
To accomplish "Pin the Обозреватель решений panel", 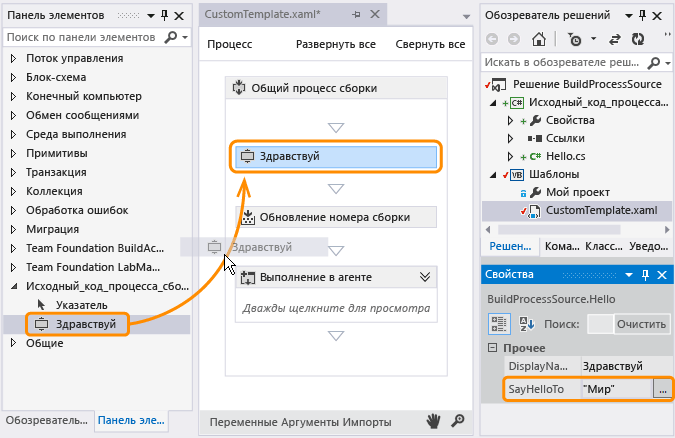I will (642, 16).
